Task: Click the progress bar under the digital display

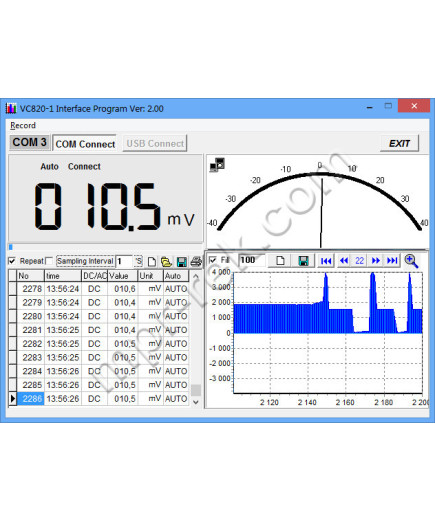Action: click(105, 247)
